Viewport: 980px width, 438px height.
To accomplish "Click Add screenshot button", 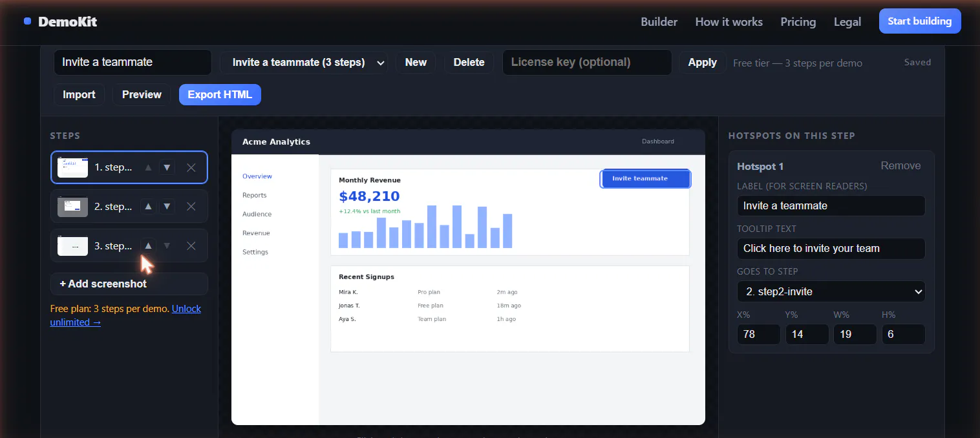I will tap(129, 284).
